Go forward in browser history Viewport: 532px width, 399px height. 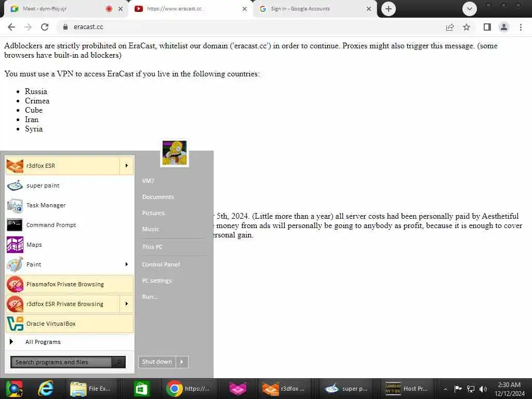pos(28,27)
